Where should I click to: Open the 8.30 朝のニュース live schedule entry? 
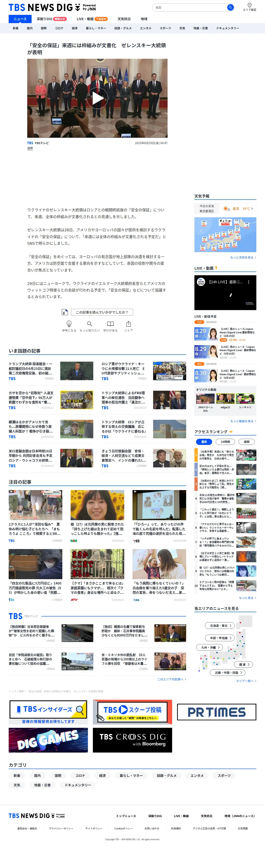[x=225, y=376]
